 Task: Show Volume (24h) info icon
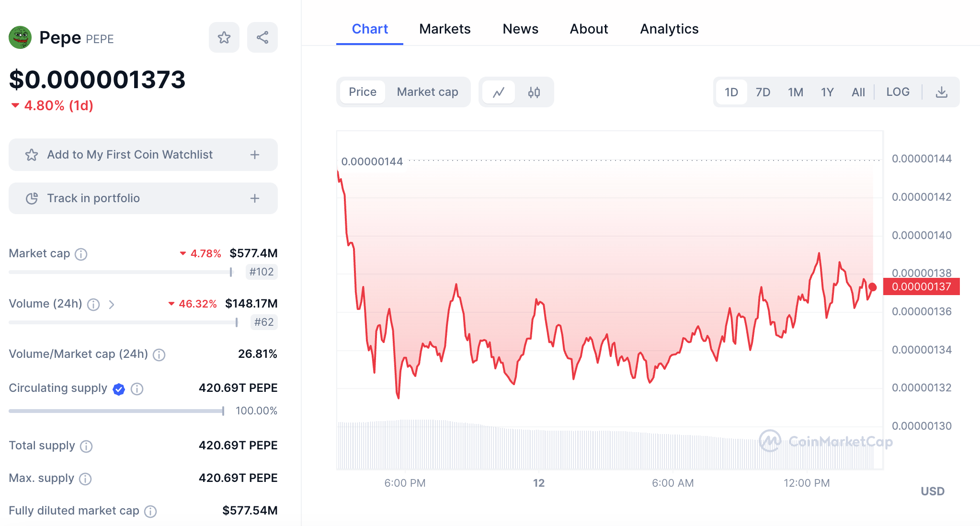(93, 304)
